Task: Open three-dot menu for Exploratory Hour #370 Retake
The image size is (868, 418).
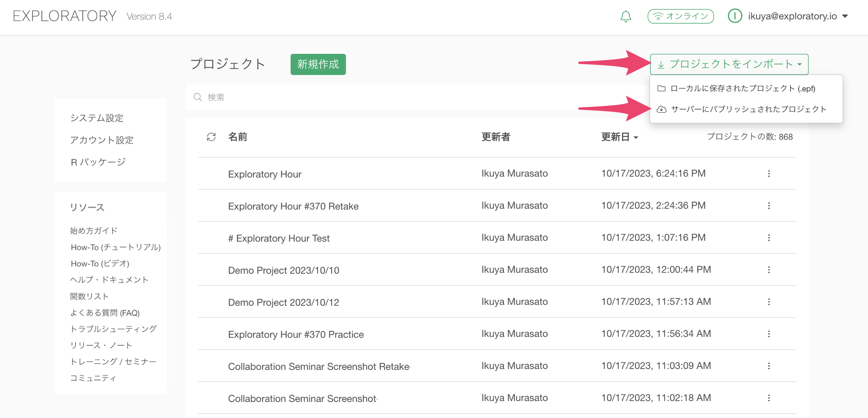Action: pyautogui.click(x=768, y=206)
